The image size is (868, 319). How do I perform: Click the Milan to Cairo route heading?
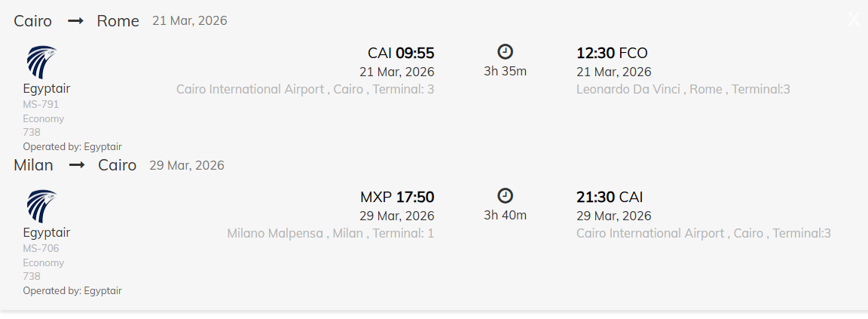tap(75, 165)
